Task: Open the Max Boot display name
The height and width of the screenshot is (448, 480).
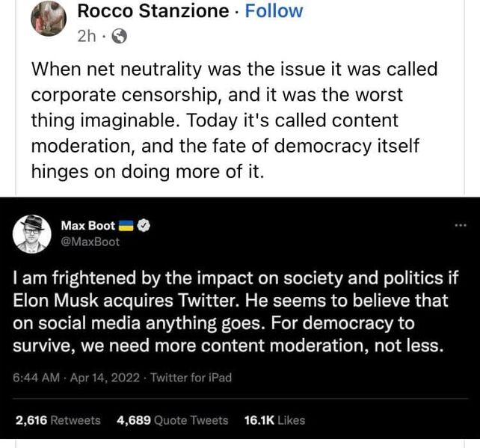Action: click(87, 225)
